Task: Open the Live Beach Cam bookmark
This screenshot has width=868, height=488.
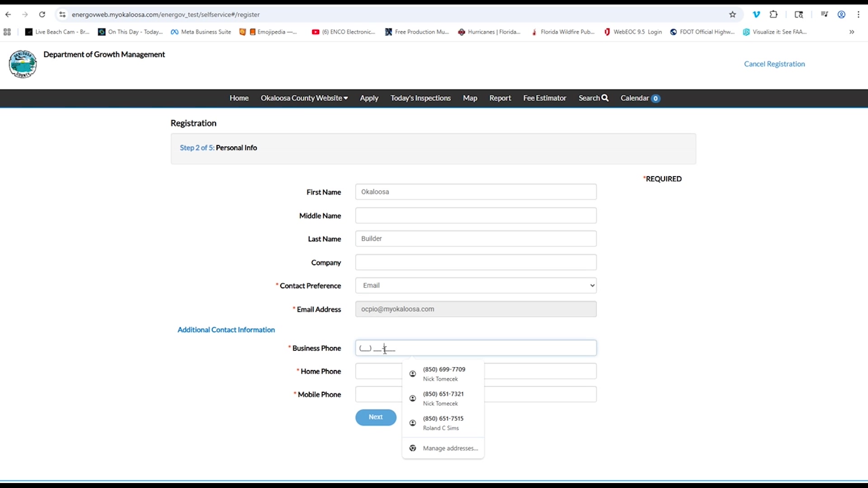Action: (x=57, y=32)
